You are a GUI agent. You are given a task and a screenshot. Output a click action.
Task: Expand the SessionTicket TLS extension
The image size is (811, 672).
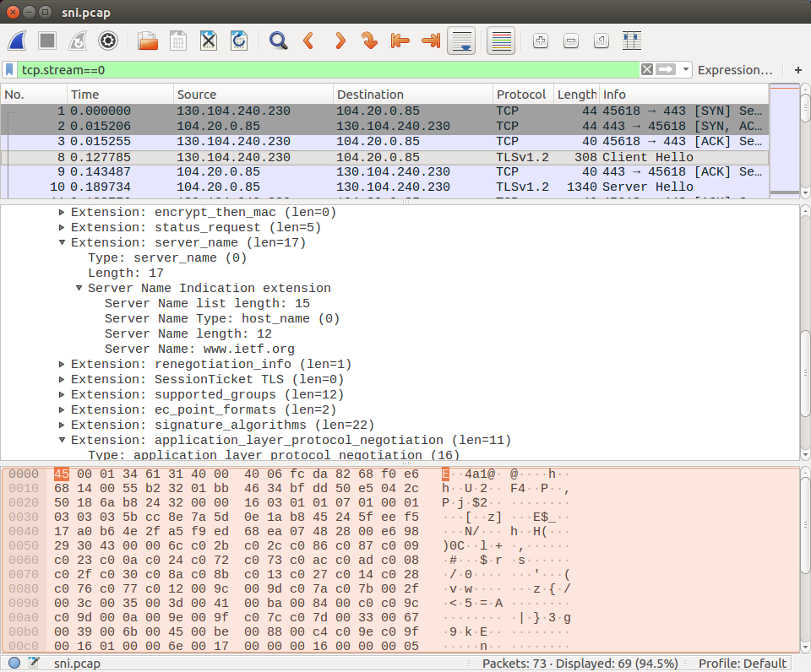click(x=62, y=379)
